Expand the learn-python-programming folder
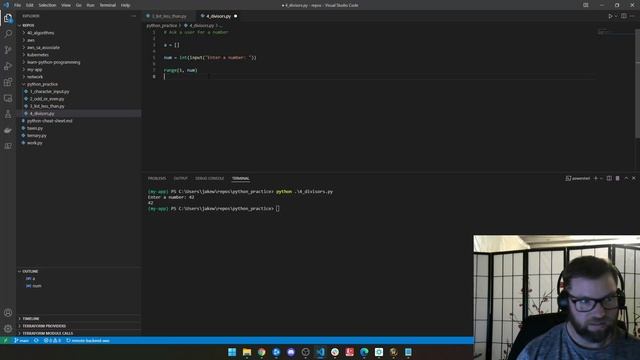 (53, 62)
